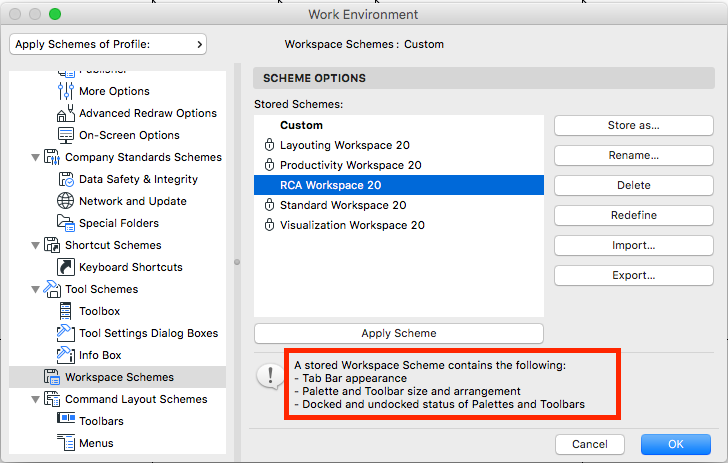The width and height of the screenshot is (728, 463).
Task: Click the Info Box icon
Action: coord(66,356)
